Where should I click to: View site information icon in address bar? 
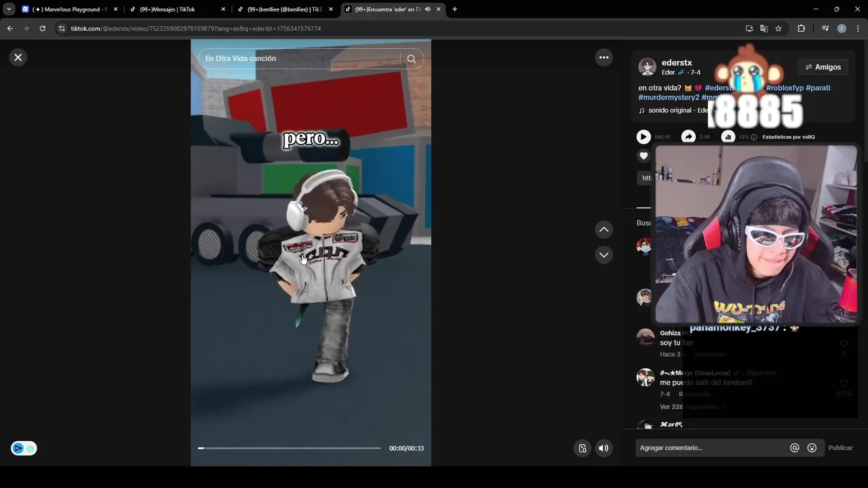pyautogui.click(x=62, y=28)
